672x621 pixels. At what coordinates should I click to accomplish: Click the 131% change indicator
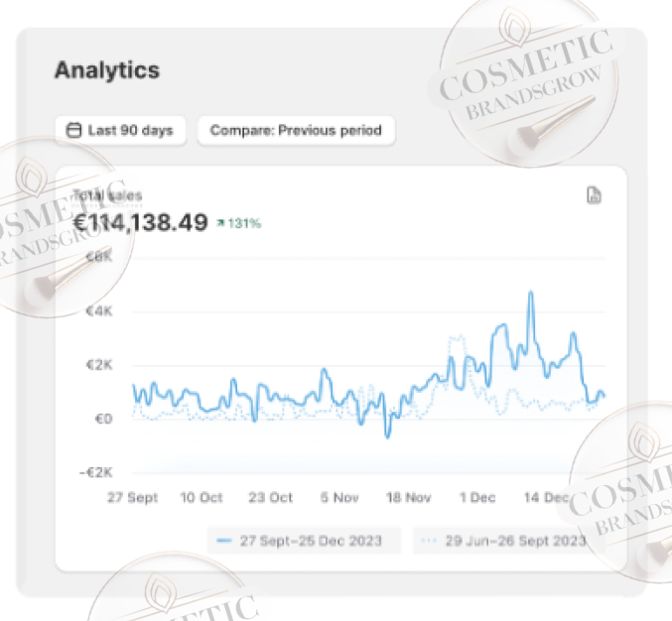[x=244, y=224]
